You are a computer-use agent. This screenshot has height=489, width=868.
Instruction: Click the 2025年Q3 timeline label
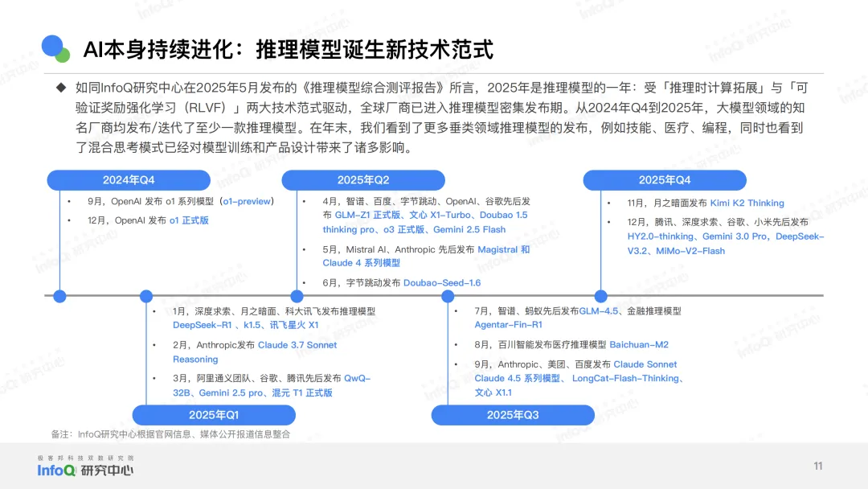tap(513, 415)
